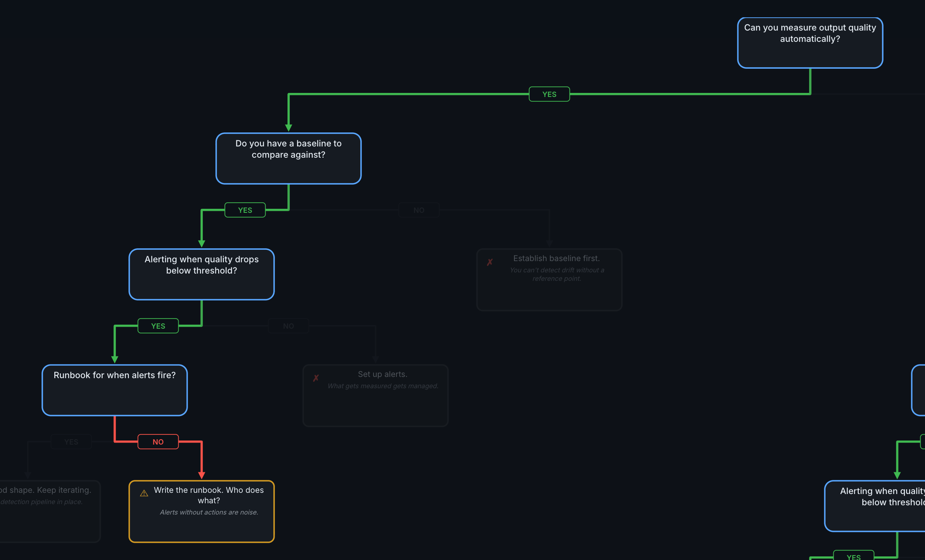
Task: Click dimmed NO label leading to Establish baseline
Action: (x=419, y=210)
